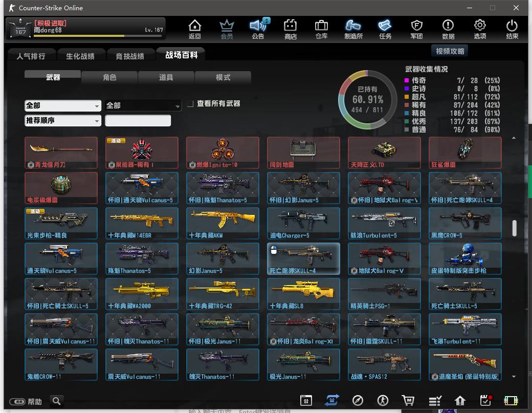
Task: Switch to the 生化战绩 tab
Action: coord(80,56)
